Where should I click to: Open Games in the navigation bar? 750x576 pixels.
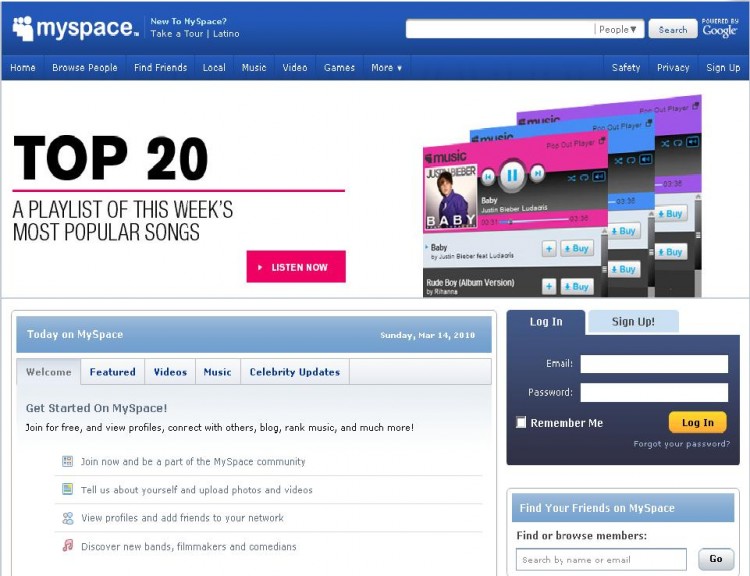(339, 68)
